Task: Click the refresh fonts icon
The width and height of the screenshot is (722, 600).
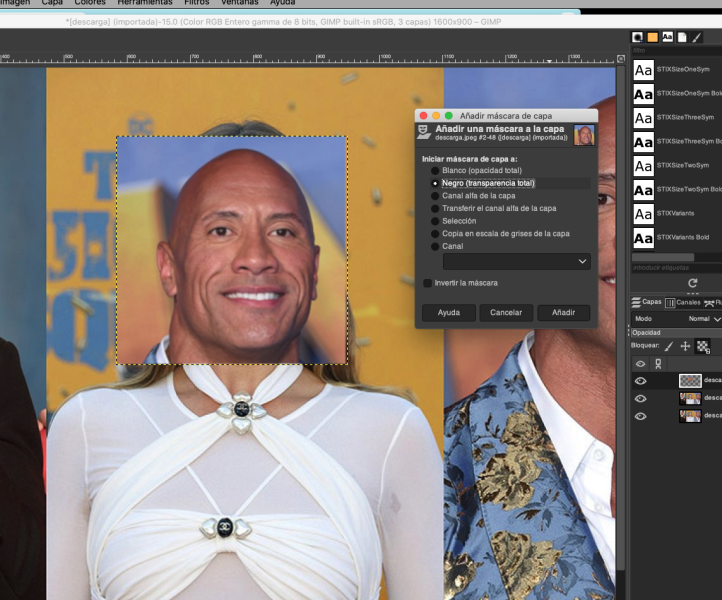Action: [x=692, y=283]
